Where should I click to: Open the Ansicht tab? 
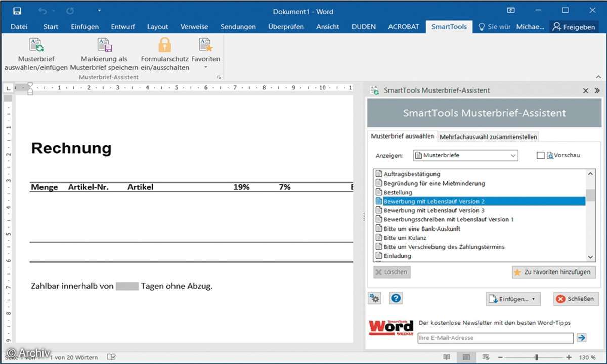(328, 27)
